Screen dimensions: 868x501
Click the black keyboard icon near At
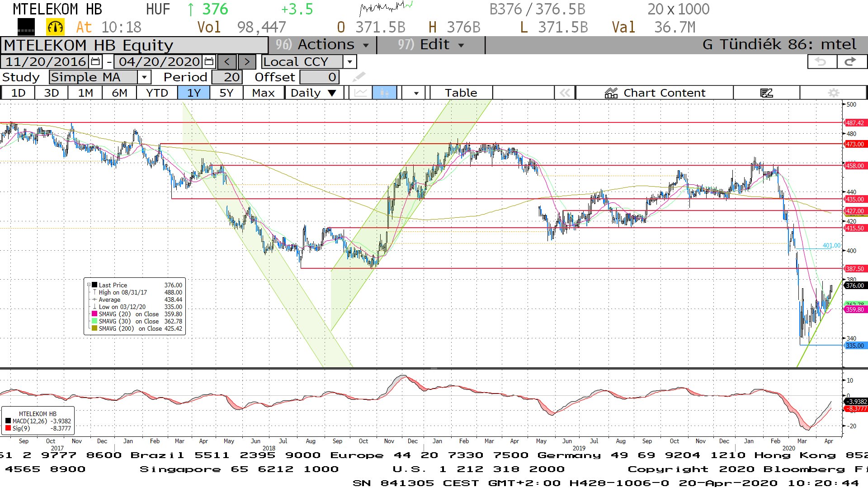[26, 27]
